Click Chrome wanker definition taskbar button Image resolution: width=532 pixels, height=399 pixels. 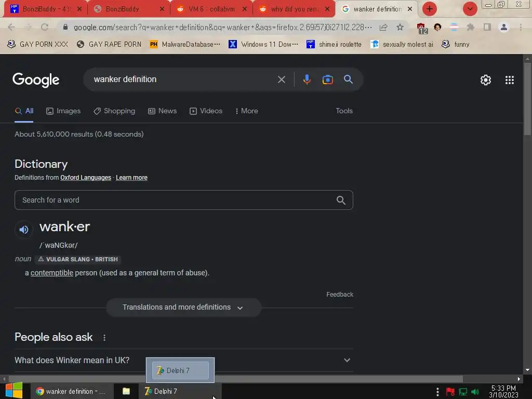click(x=72, y=391)
